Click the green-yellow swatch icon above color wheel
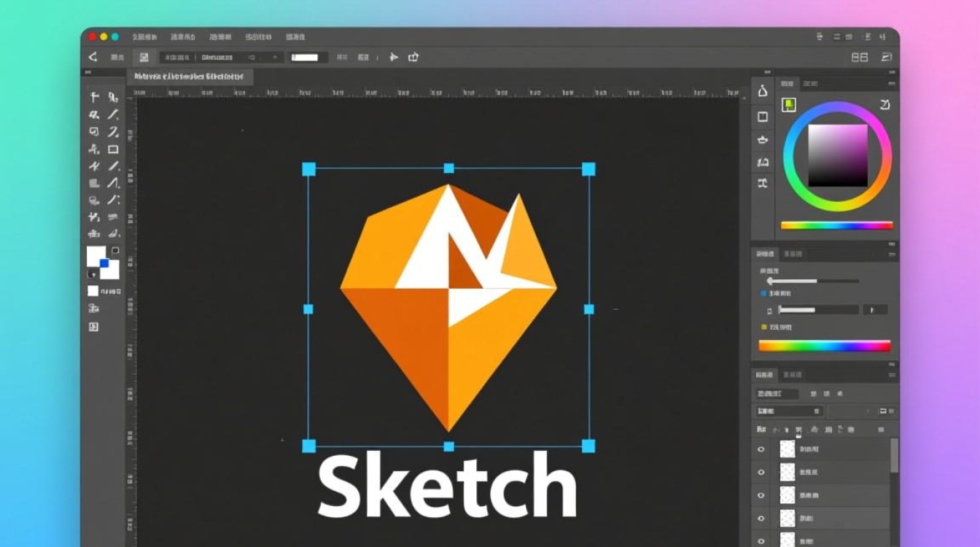 click(789, 105)
